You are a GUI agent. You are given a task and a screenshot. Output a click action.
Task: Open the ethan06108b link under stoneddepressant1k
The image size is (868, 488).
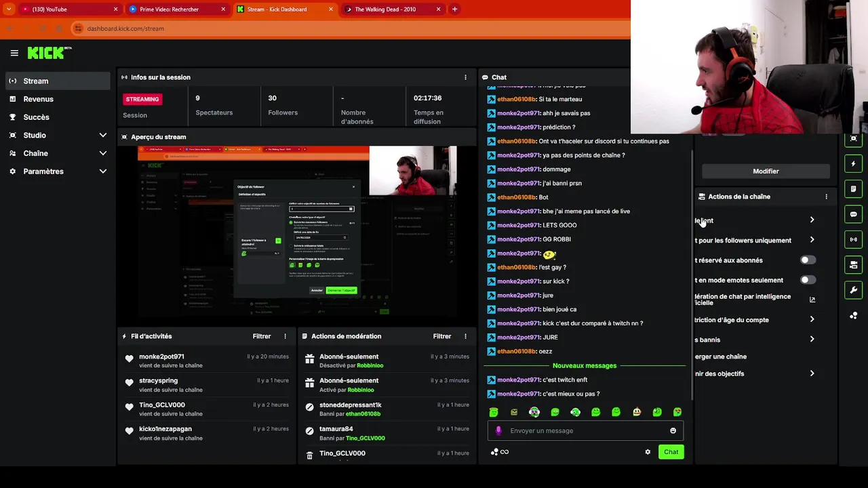[363, 414]
